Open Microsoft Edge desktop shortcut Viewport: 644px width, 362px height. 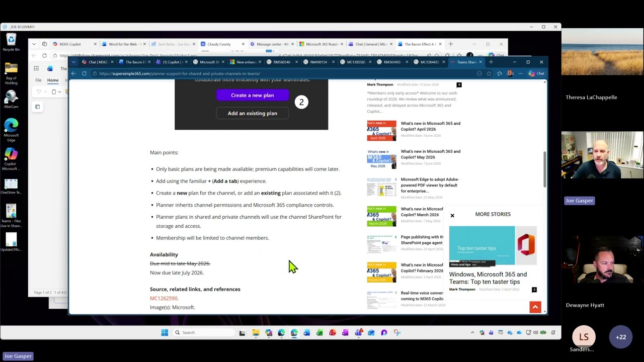(11, 130)
